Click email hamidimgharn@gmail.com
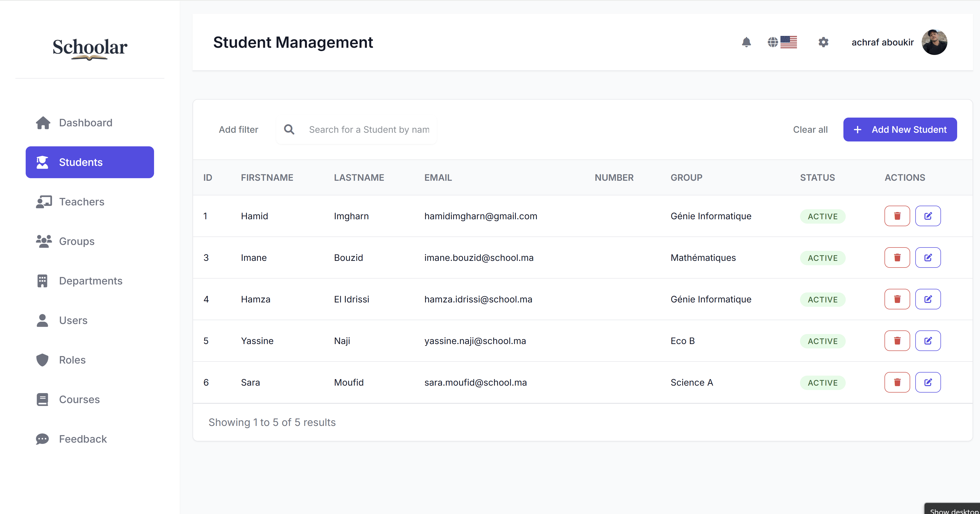Image resolution: width=980 pixels, height=514 pixels. 480,216
